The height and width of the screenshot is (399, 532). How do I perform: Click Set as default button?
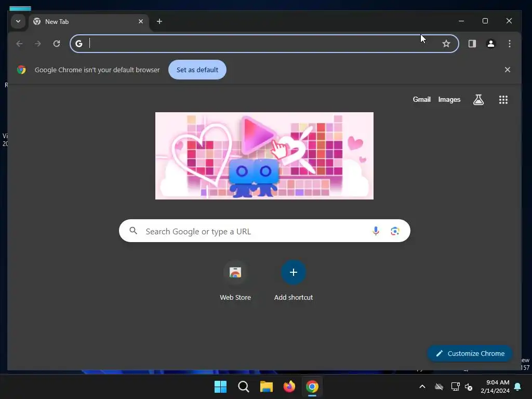[197, 70]
